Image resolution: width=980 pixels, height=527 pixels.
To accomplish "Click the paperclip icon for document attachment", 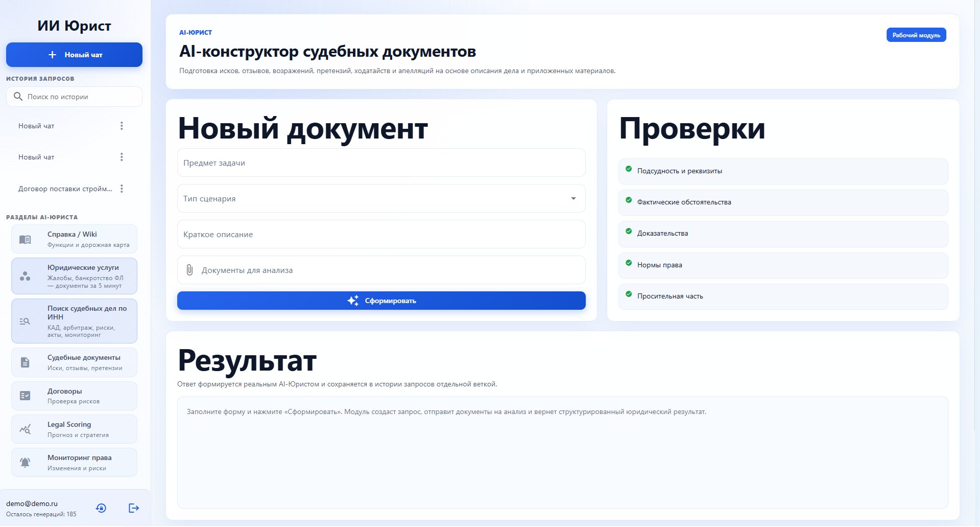I will click(x=189, y=270).
